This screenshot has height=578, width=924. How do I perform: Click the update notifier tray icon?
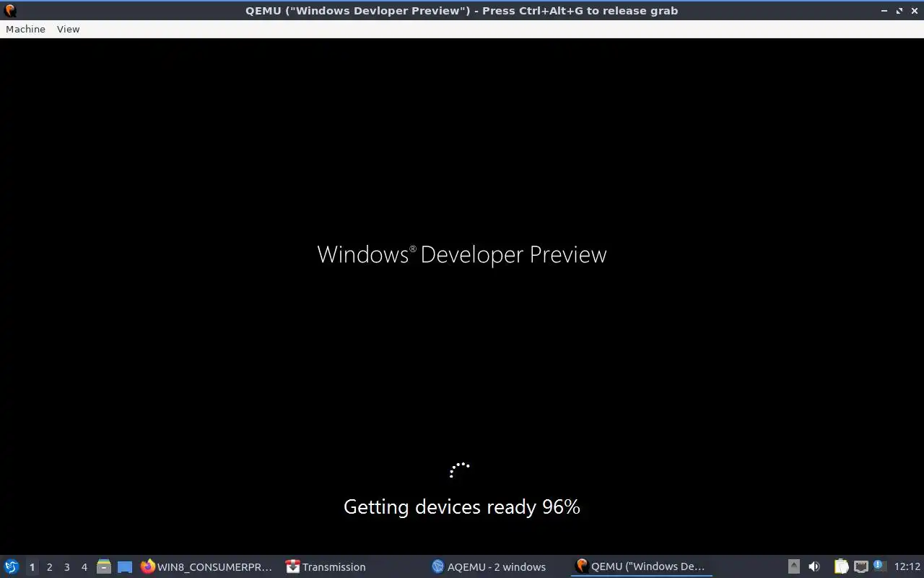(x=879, y=566)
